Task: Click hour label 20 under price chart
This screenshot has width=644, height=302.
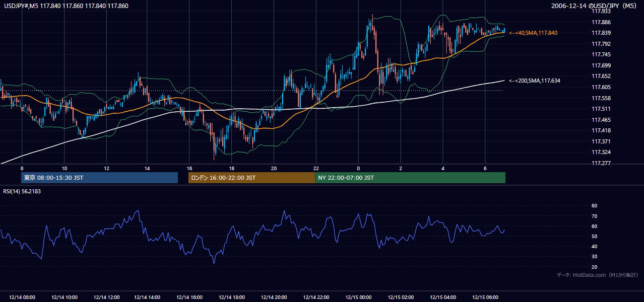Action: point(274,168)
